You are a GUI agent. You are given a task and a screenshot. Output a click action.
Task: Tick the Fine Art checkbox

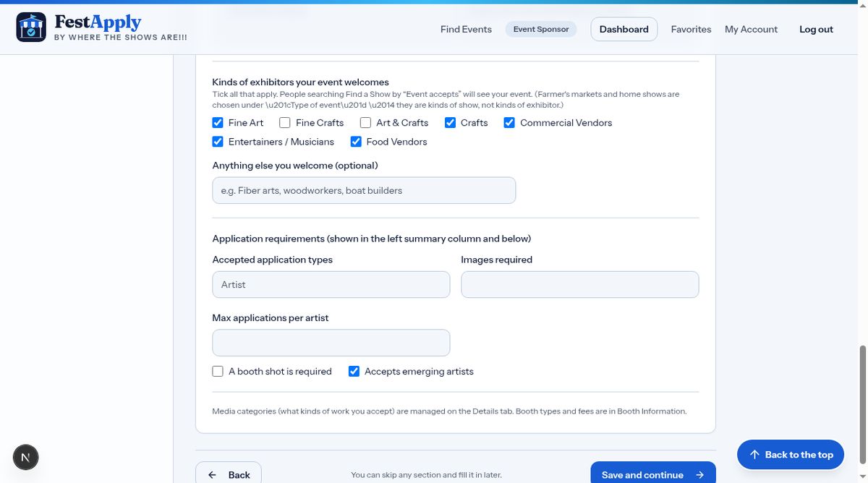218,123
